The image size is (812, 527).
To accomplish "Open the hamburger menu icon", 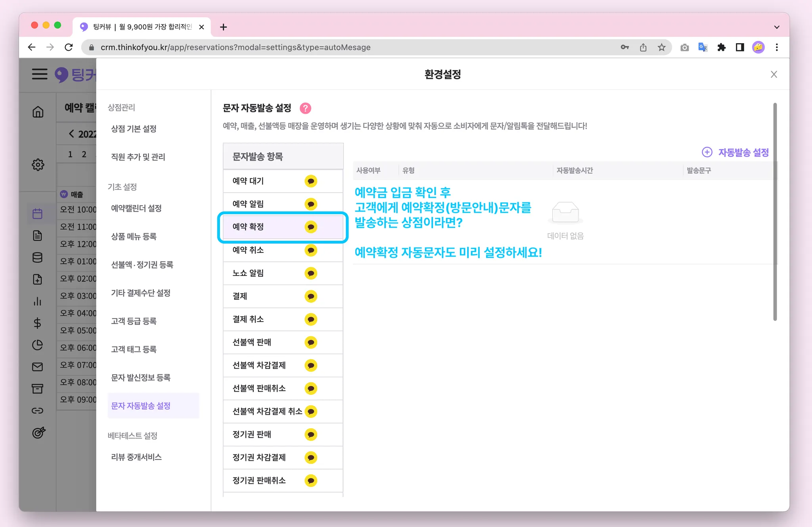I will pyautogui.click(x=40, y=74).
